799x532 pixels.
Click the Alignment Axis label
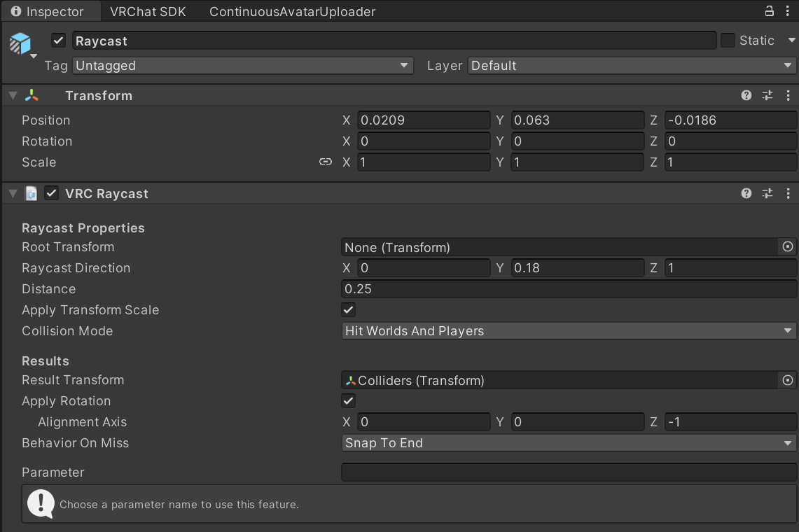[82, 422]
